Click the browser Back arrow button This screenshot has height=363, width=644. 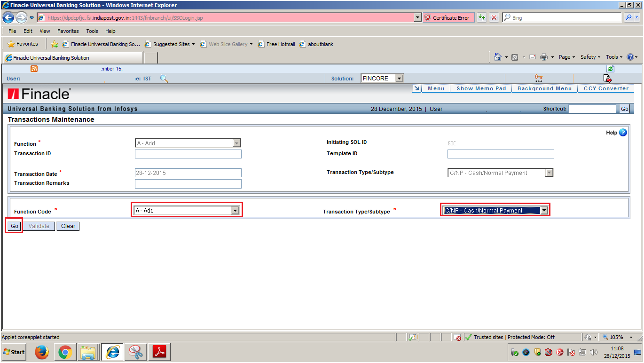[x=8, y=18]
